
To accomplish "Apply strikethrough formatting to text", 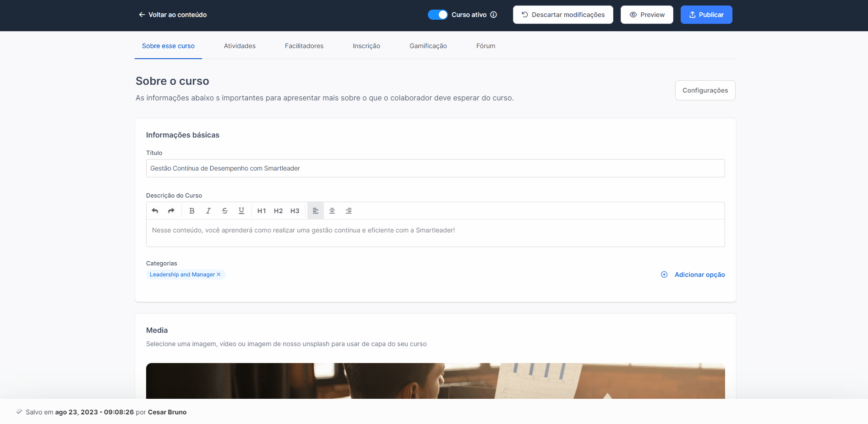I will tap(225, 211).
